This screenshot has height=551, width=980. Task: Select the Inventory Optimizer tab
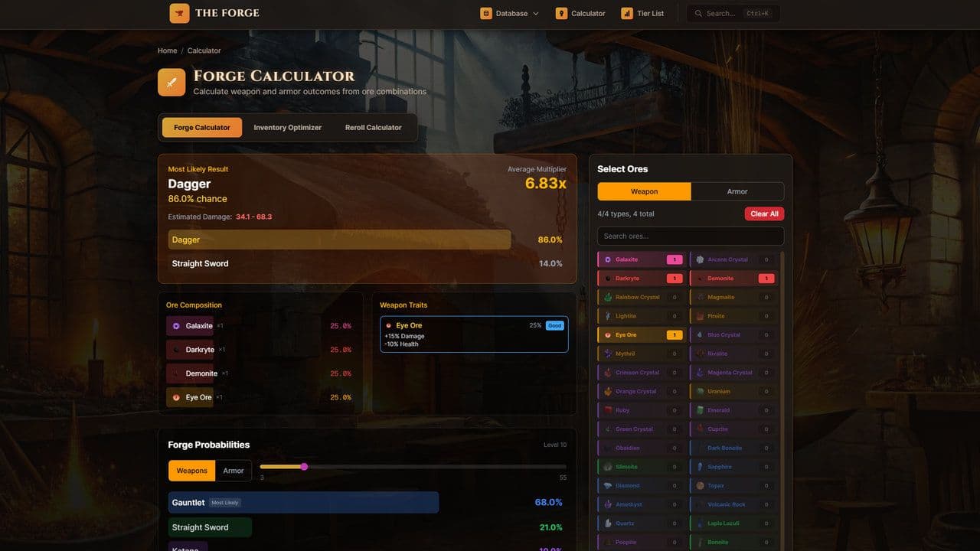click(x=288, y=127)
